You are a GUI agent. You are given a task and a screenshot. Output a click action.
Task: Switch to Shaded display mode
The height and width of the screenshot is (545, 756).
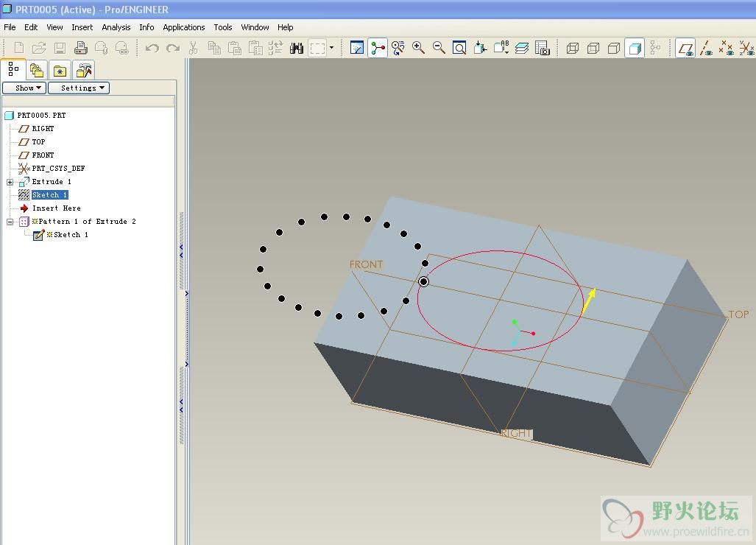(635, 48)
